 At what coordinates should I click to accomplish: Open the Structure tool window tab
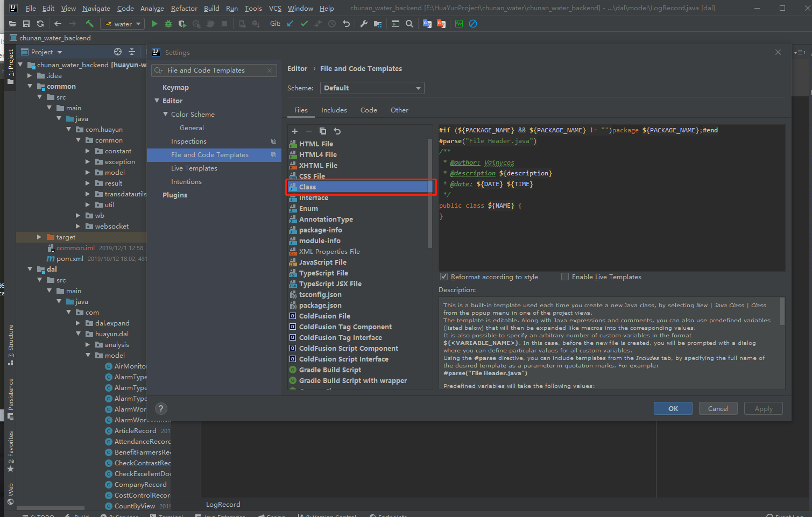pos(11,345)
